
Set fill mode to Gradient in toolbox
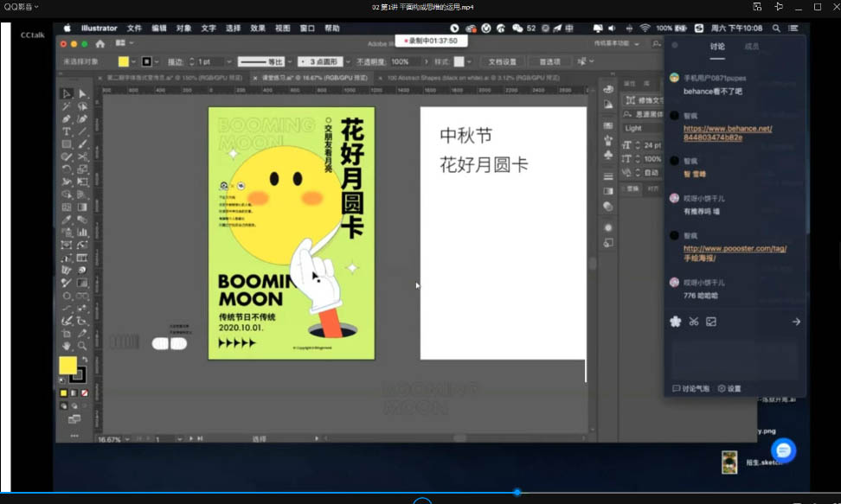[74, 393]
